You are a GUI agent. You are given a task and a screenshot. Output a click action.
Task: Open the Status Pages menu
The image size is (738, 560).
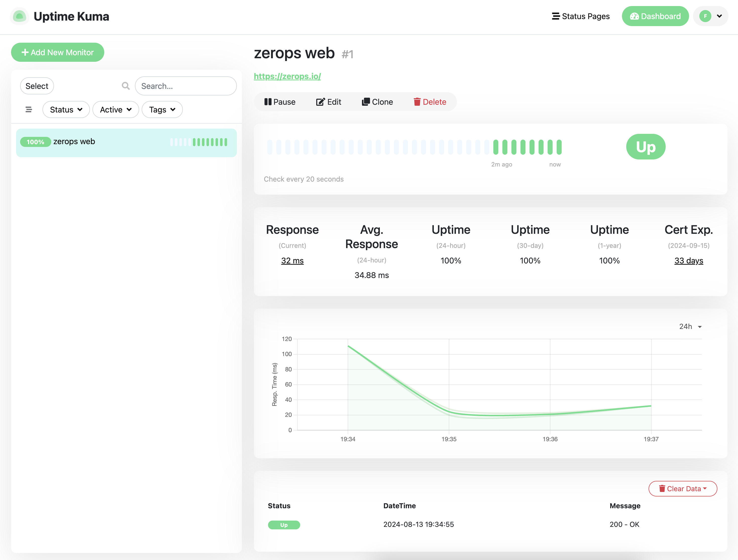coord(581,16)
